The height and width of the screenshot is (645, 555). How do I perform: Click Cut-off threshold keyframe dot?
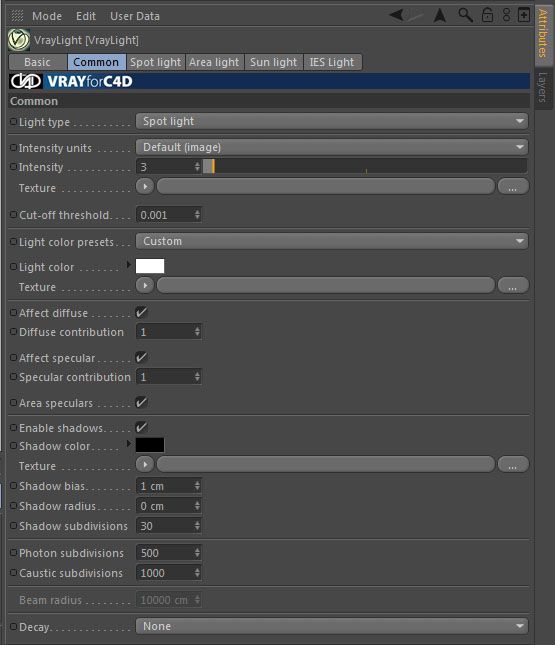coord(14,214)
